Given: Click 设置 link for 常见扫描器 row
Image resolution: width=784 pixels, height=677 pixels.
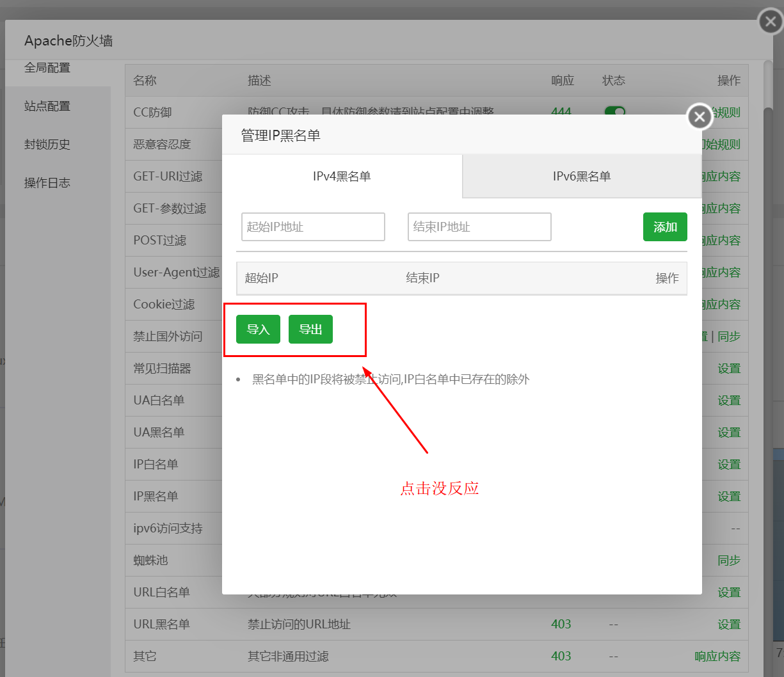Looking at the screenshot, I should click(729, 369).
